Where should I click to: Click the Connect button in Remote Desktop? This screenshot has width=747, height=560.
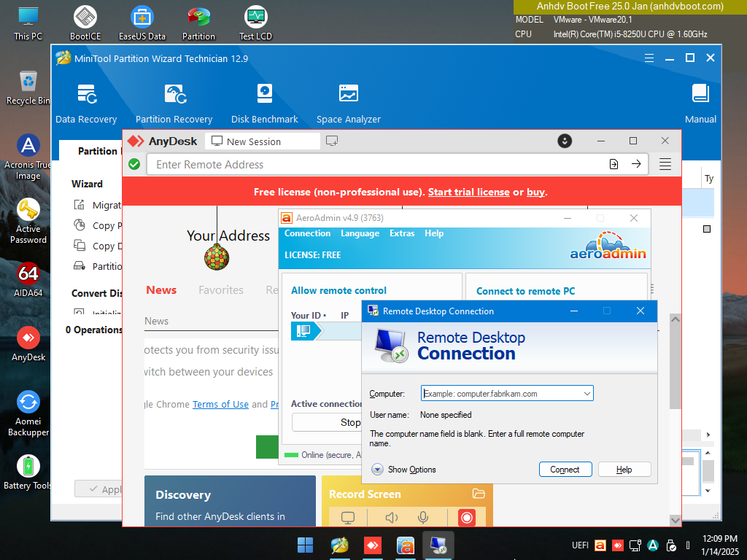(x=565, y=470)
